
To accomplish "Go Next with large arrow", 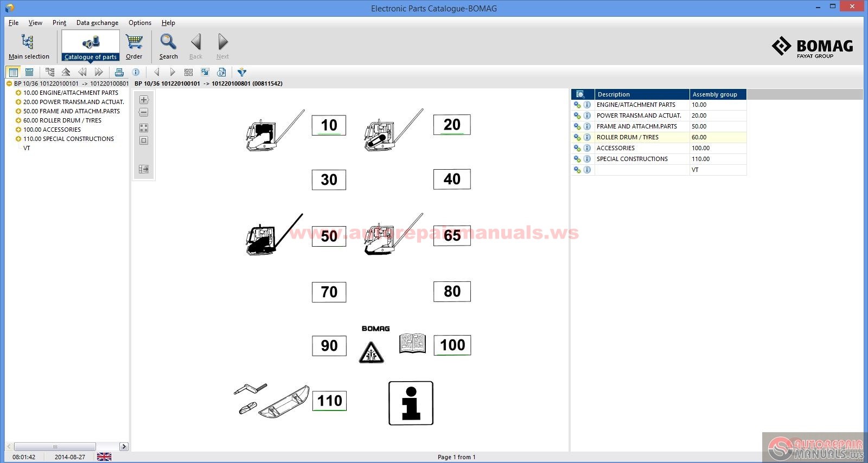I will tap(222, 46).
